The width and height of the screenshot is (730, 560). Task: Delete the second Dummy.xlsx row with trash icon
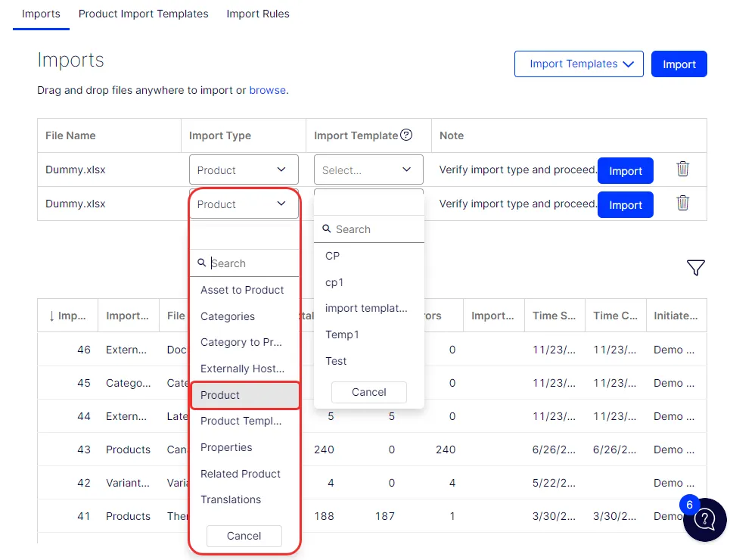[682, 203]
